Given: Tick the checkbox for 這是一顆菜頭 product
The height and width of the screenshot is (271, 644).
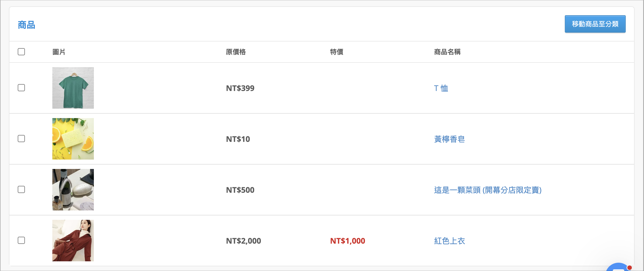Looking at the screenshot, I should tap(21, 189).
